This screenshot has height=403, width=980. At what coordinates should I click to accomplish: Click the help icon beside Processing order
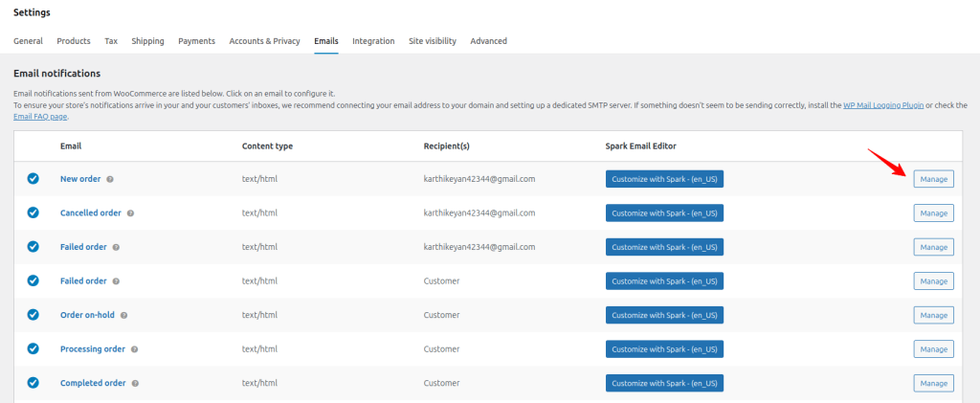pos(134,349)
